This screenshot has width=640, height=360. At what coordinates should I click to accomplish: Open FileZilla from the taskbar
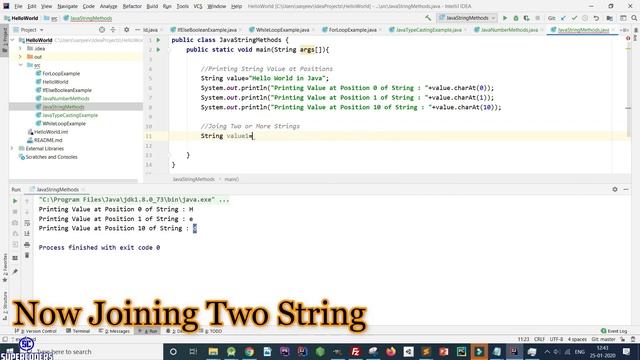(x=356, y=351)
